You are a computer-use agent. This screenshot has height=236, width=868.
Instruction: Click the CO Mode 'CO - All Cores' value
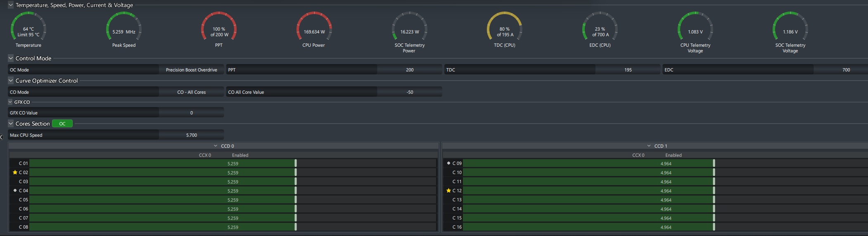[191, 92]
